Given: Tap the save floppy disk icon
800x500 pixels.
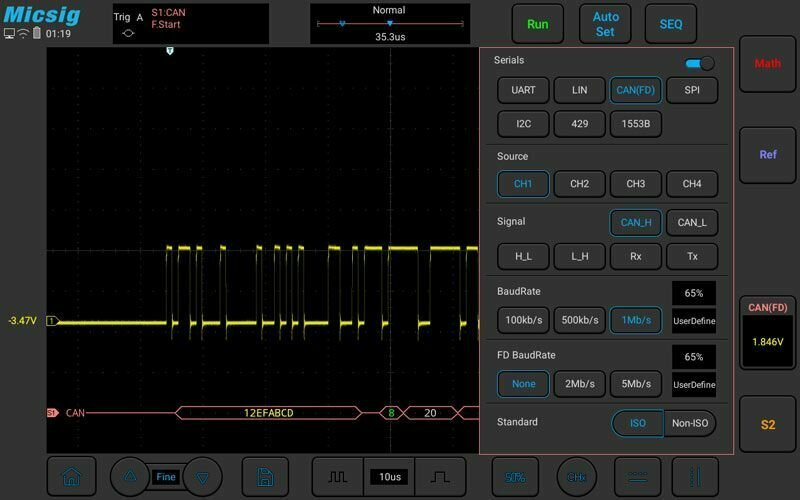Looking at the screenshot, I should point(265,477).
